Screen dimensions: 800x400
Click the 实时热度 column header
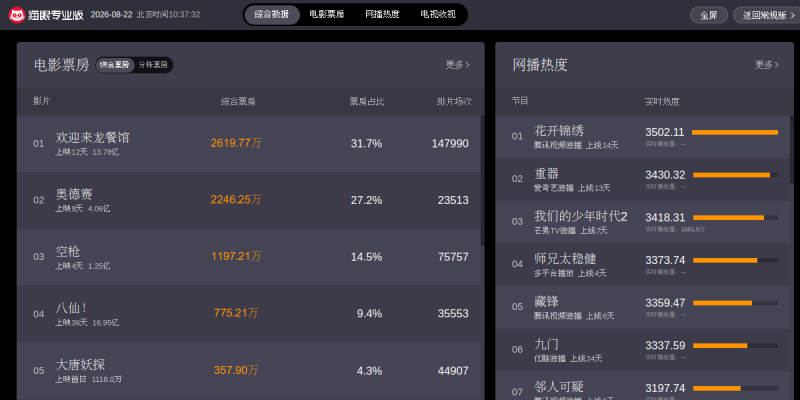[662, 102]
